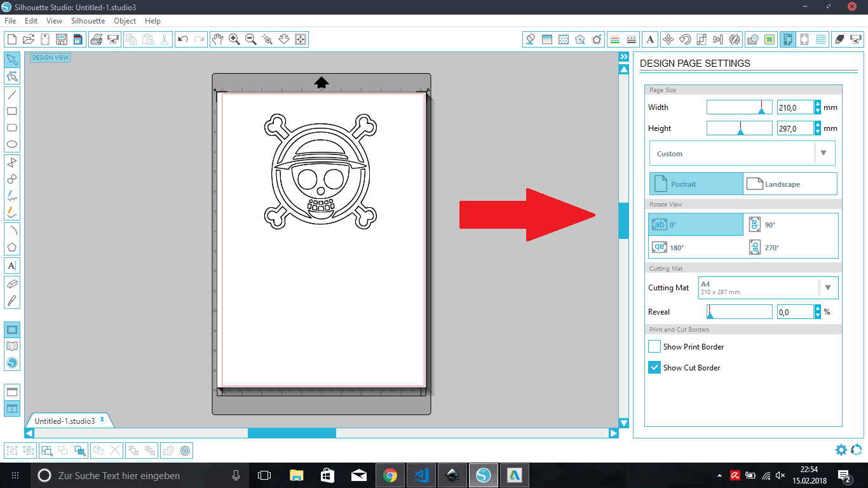This screenshot has height=488, width=868.
Task: Click the Width value stepper arrows
Action: [818, 107]
